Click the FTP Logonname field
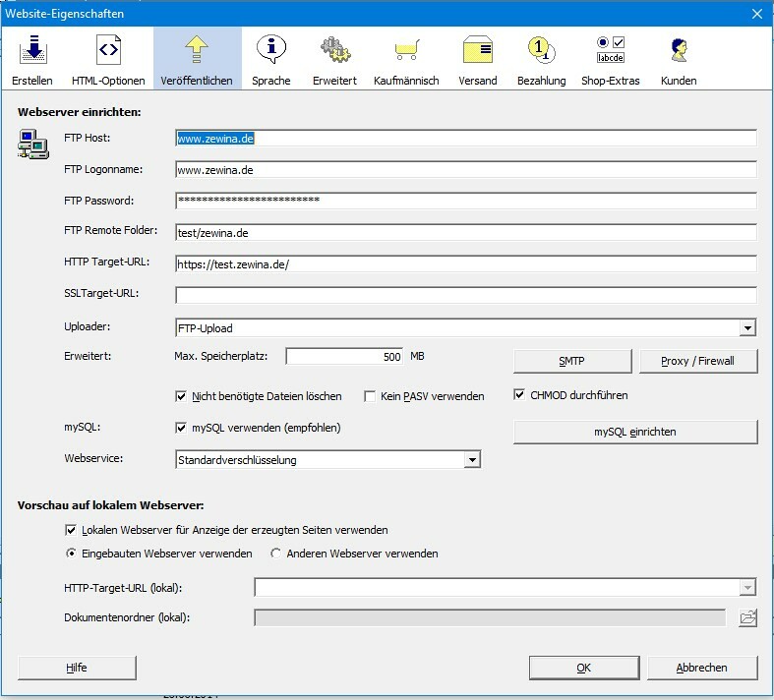This screenshot has width=774, height=700. pyautogui.click(x=465, y=170)
